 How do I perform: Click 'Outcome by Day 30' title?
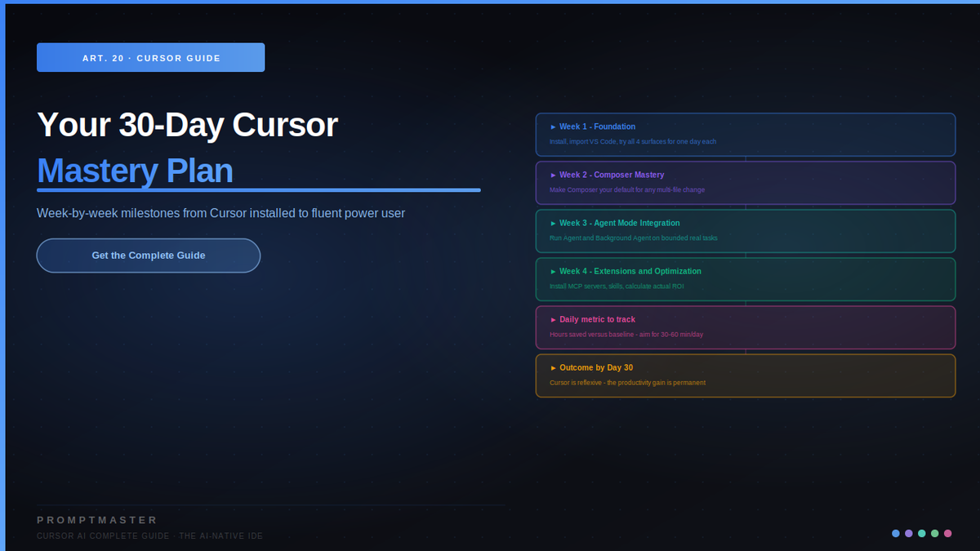(x=596, y=368)
